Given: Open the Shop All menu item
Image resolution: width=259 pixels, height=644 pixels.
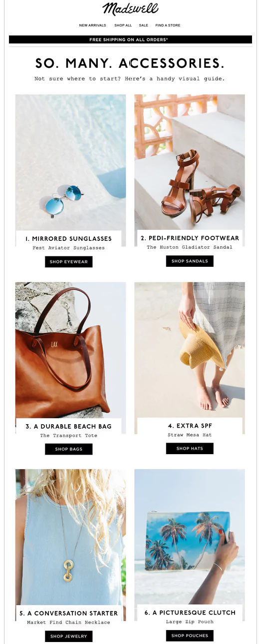Looking at the screenshot, I should click(x=123, y=25).
